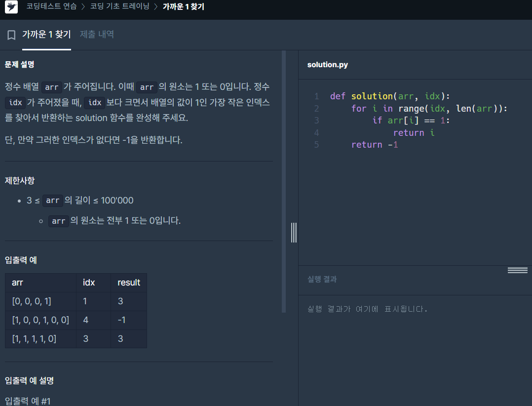Image resolution: width=532 pixels, height=406 pixels.
Task: Click the first breadcrumb chevron separator
Action: [83, 7]
